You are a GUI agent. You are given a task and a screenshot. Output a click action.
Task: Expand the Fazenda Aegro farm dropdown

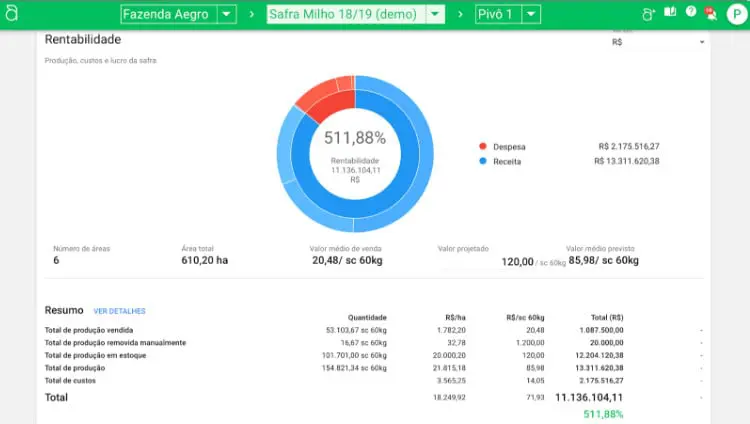[226, 14]
